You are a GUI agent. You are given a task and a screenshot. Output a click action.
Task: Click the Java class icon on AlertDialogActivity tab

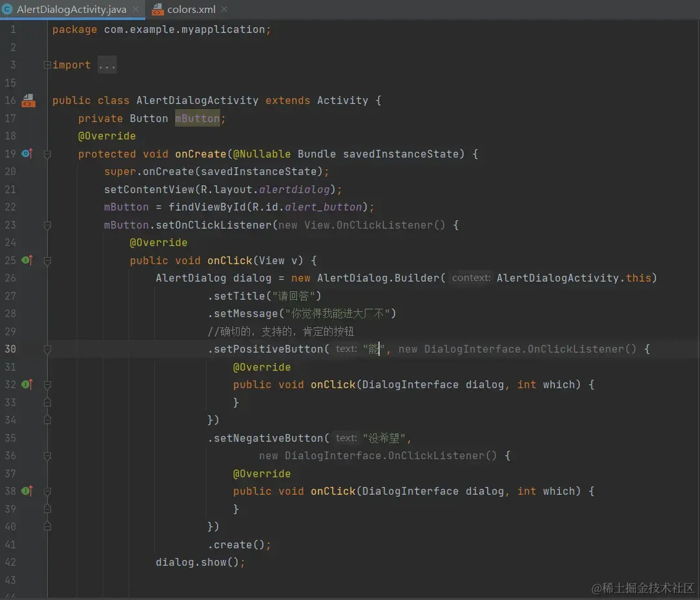coord(8,10)
